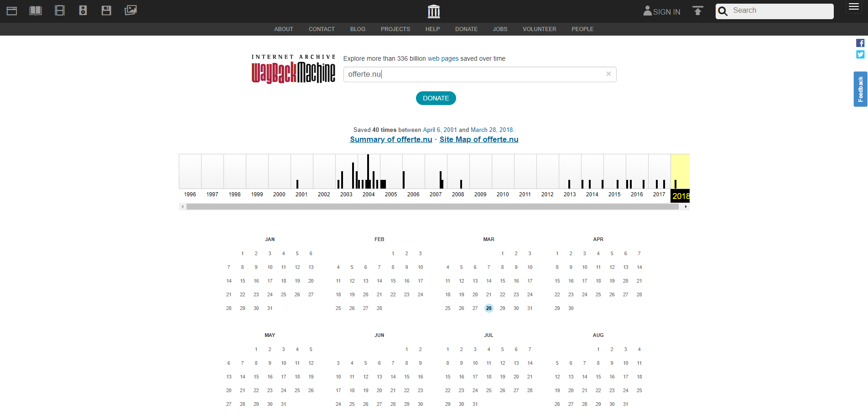Screen dimensions: 868x420
Task: Click the timeline horizontal scrollbar track
Action: tap(432, 207)
